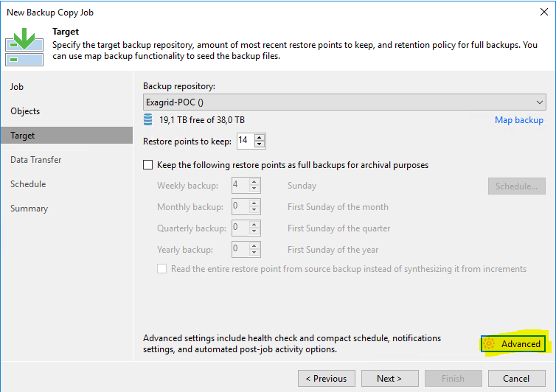The image size is (556, 392).
Task: Click Next to continue the wizard
Action: pos(389,379)
